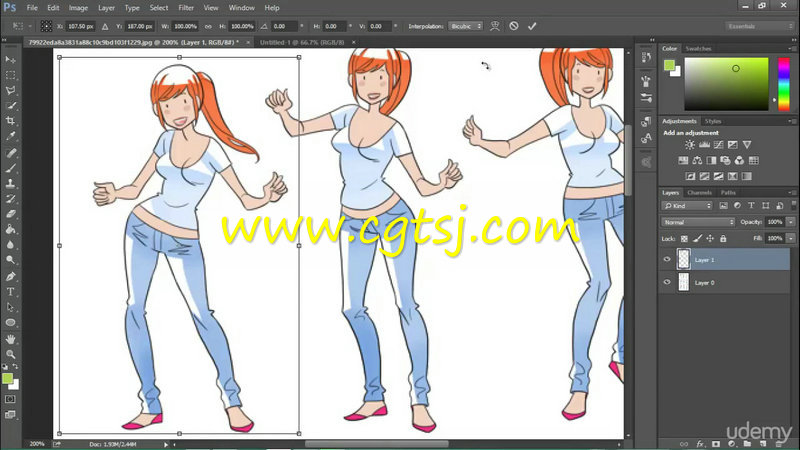Select the Ellipse shape tool

click(10, 322)
